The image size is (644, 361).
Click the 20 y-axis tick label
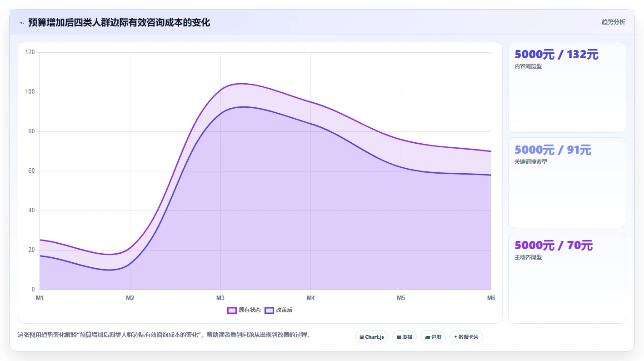click(31, 250)
